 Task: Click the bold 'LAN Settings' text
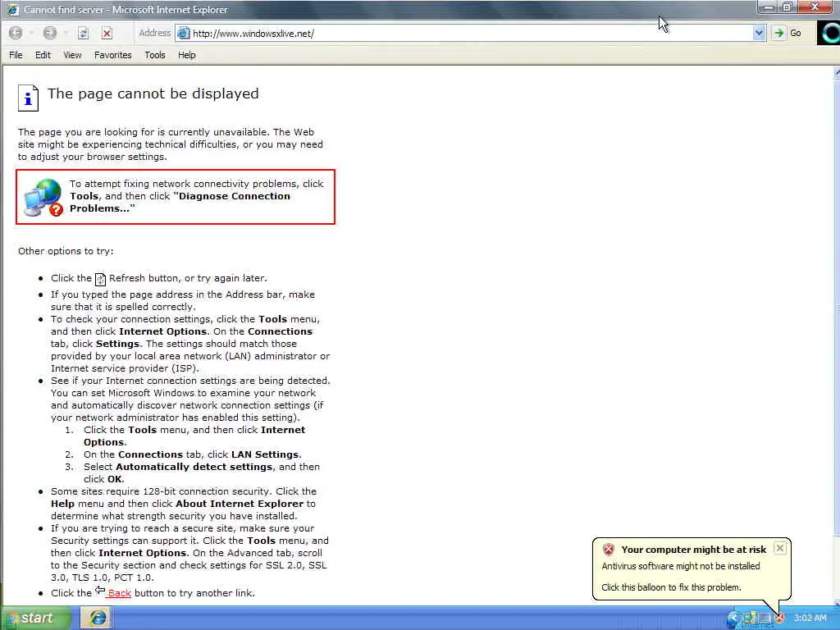[x=265, y=454]
